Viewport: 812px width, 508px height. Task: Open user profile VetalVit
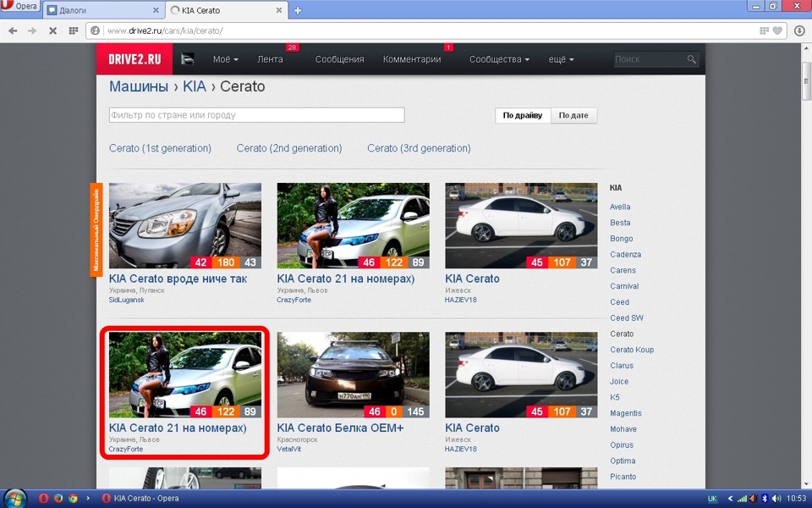(x=288, y=449)
